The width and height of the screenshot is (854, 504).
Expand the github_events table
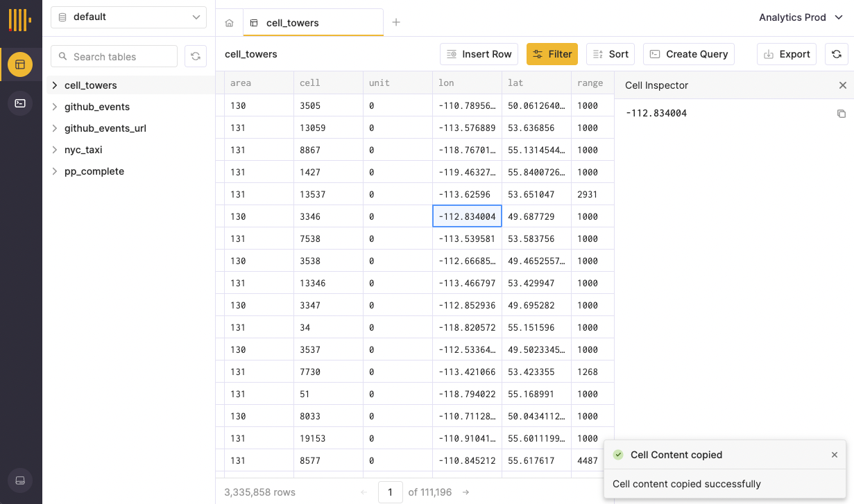pyautogui.click(x=55, y=107)
